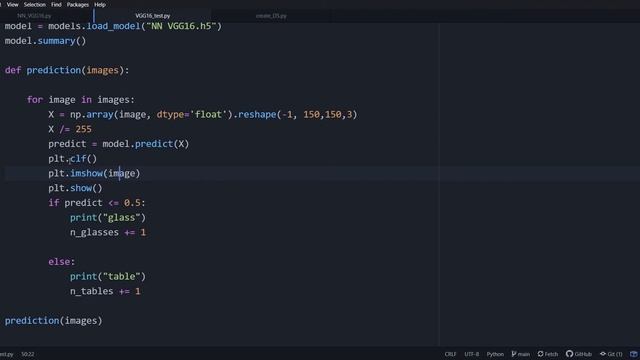Click the main git branch indicator
Image resolution: width=640 pixels, height=360 pixels.
tap(520, 354)
